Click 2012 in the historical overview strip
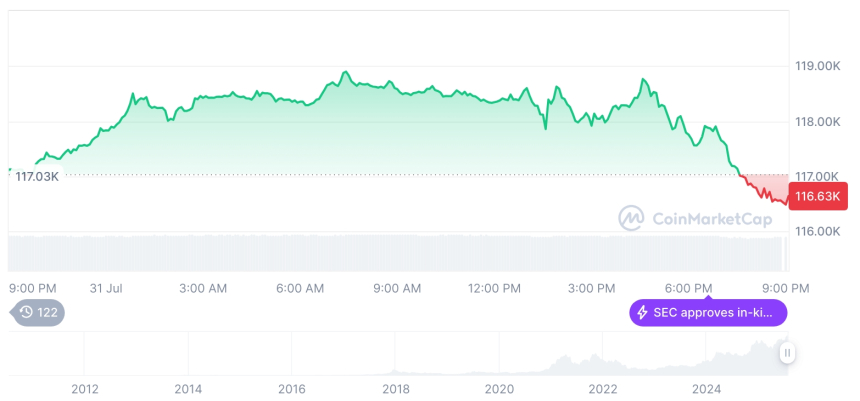Screen dimensions: 860x401 (84, 389)
